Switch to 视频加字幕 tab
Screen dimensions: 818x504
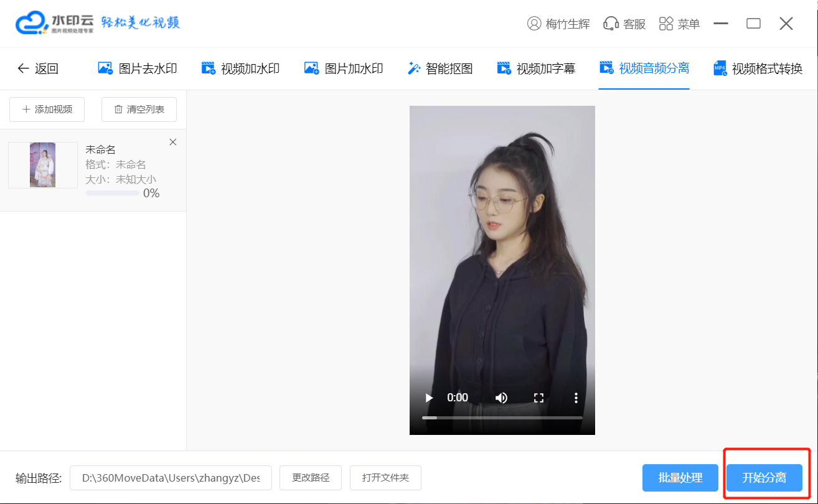tap(536, 68)
